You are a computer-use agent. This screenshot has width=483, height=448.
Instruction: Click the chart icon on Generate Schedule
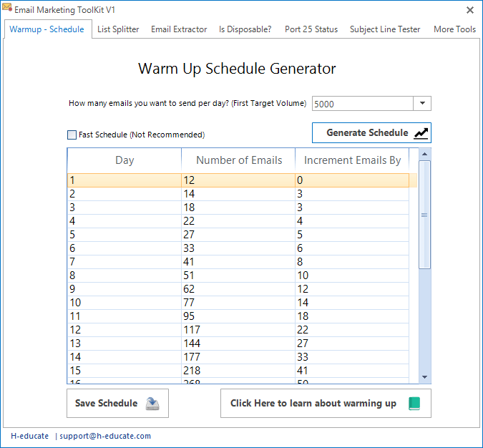click(x=421, y=133)
